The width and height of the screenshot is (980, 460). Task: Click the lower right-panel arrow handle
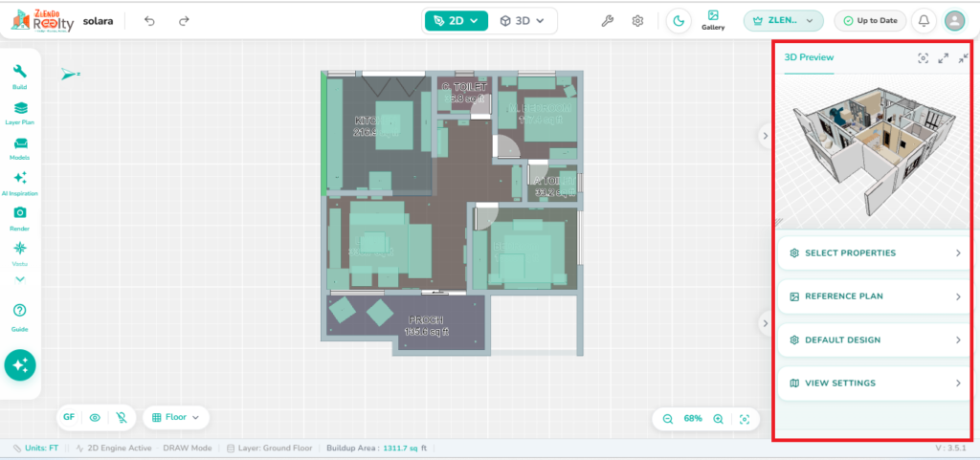766,322
